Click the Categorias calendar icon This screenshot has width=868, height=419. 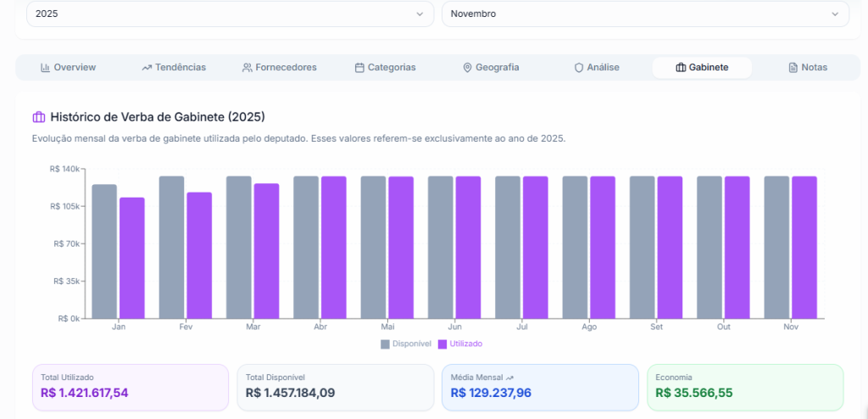pos(359,68)
